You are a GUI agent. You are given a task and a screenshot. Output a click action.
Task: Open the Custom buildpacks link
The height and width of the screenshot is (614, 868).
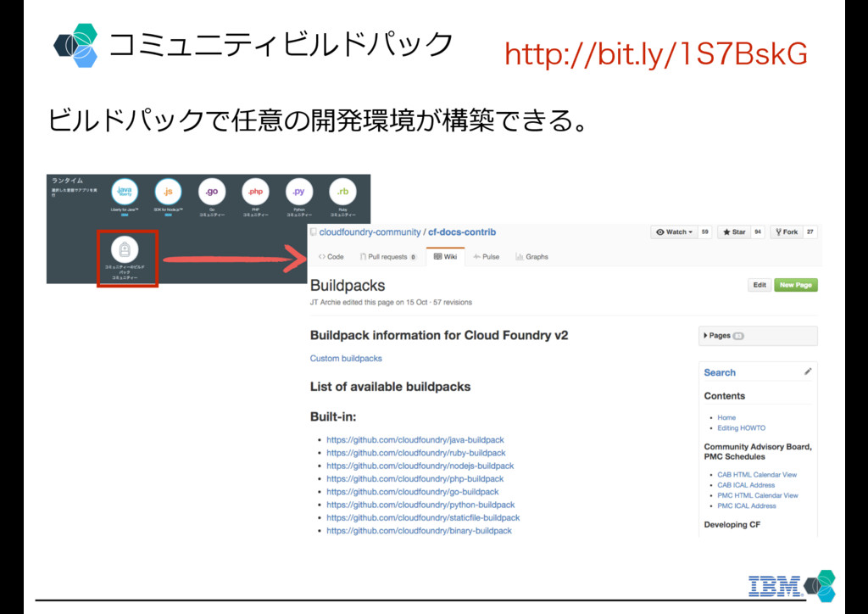[346, 358]
